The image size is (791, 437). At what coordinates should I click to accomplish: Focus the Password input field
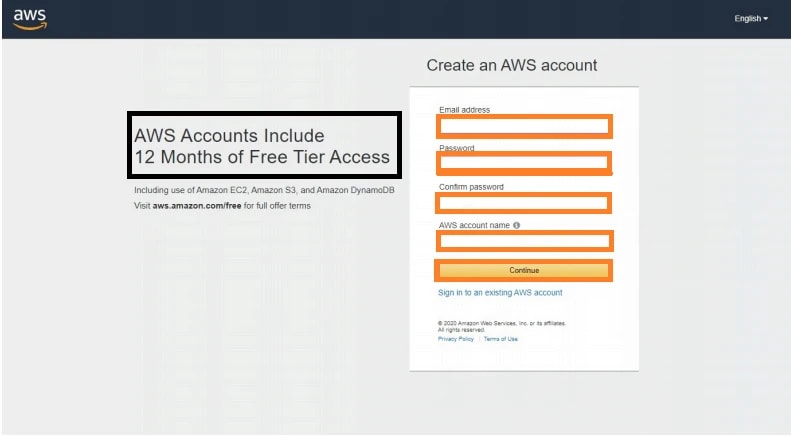pyautogui.click(x=524, y=162)
